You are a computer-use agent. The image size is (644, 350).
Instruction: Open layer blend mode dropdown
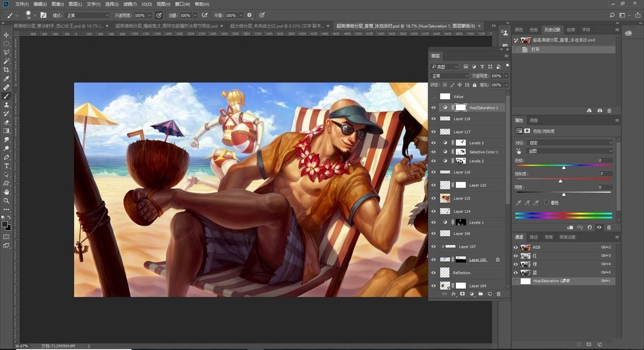coord(450,76)
